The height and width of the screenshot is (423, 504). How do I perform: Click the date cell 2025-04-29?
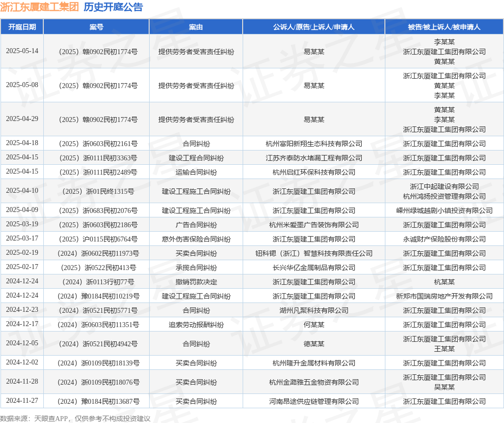coord(22,119)
